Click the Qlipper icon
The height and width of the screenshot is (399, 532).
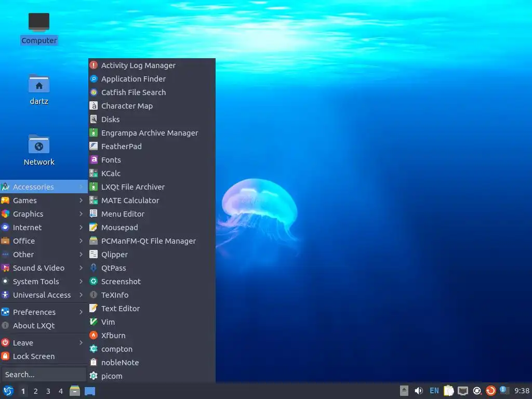(x=94, y=255)
